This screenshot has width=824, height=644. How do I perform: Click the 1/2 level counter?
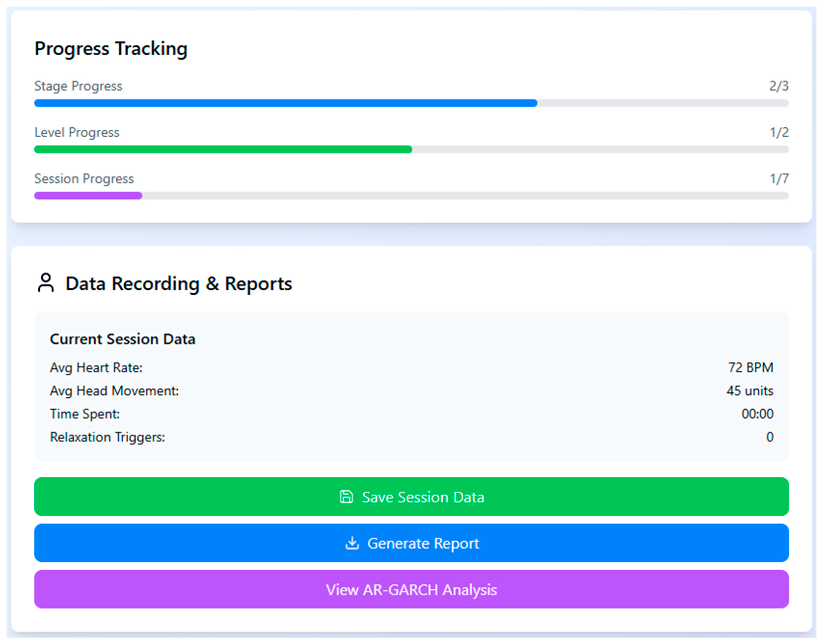click(x=779, y=132)
